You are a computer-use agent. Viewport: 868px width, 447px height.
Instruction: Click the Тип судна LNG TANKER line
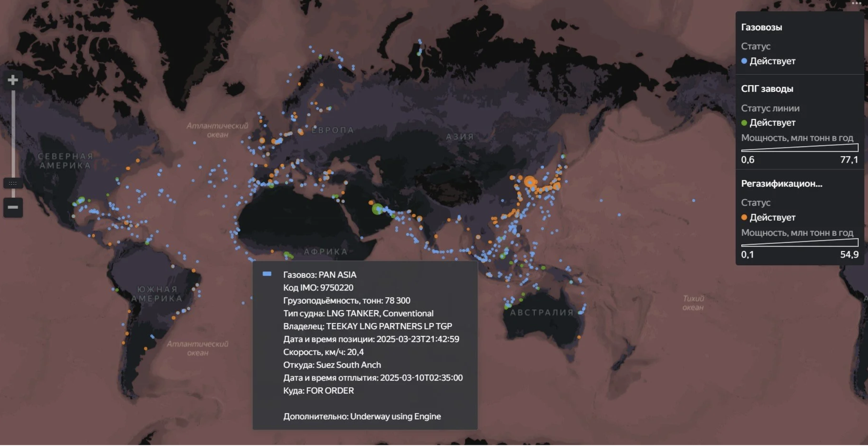[x=358, y=313]
